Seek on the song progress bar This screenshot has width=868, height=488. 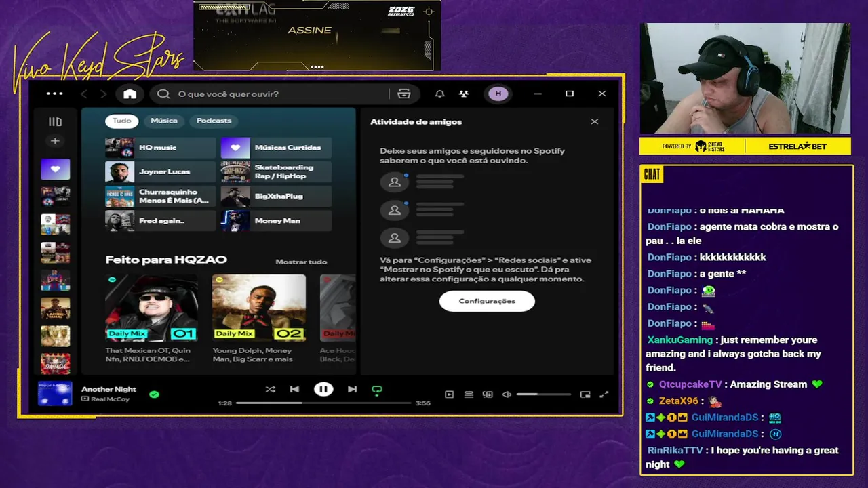[323, 403]
